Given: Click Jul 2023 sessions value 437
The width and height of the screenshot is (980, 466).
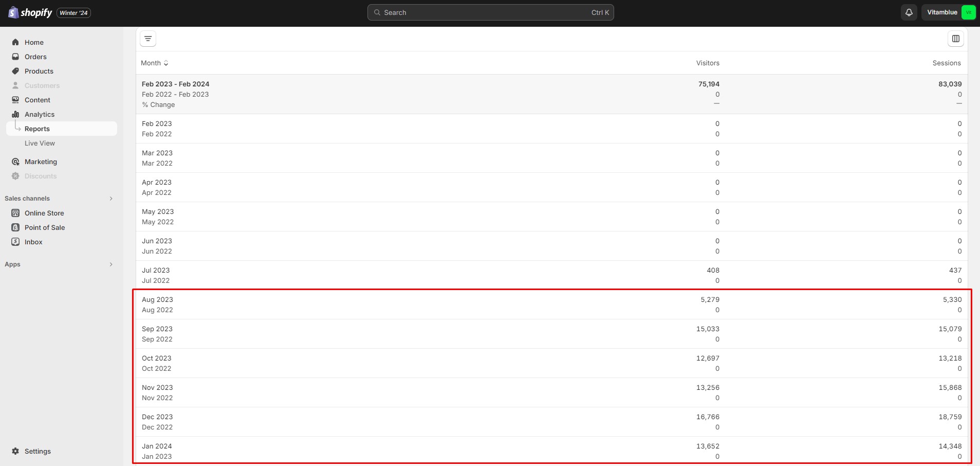Looking at the screenshot, I should tap(955, 270).
